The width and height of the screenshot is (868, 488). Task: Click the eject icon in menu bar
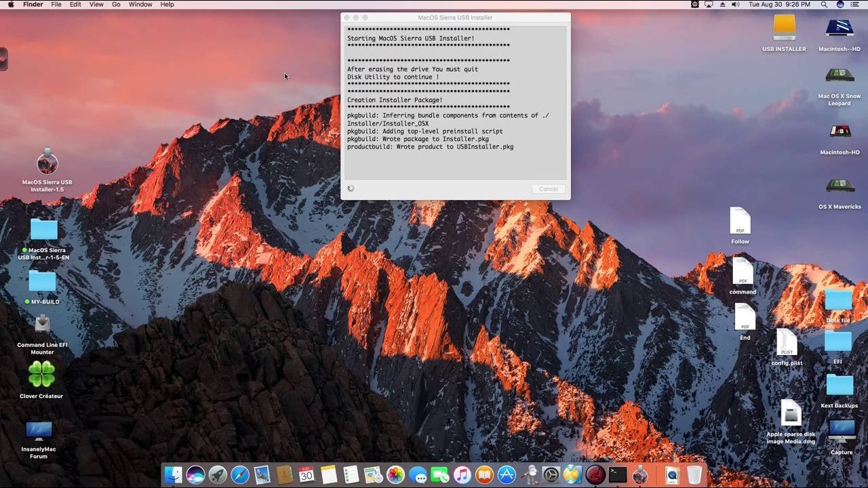point(722,4)
